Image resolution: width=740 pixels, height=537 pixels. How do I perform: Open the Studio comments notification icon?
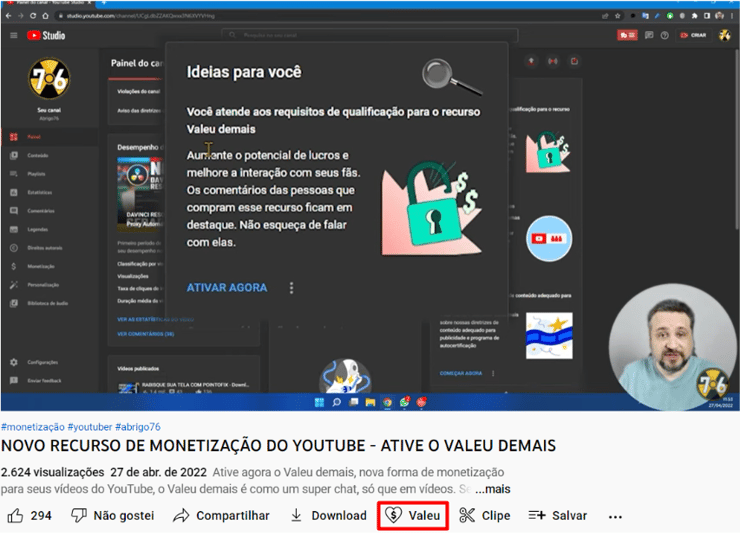click(649, 35)
